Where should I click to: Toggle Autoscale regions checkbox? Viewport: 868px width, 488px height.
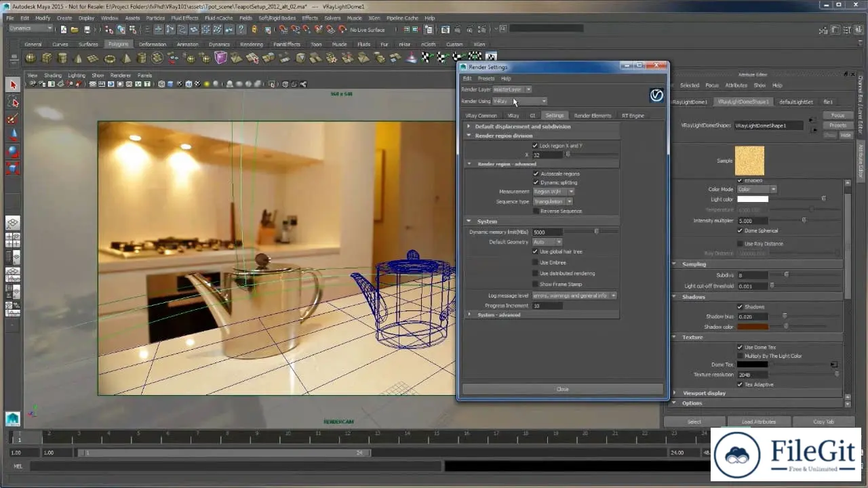click(x=536, y=174)
